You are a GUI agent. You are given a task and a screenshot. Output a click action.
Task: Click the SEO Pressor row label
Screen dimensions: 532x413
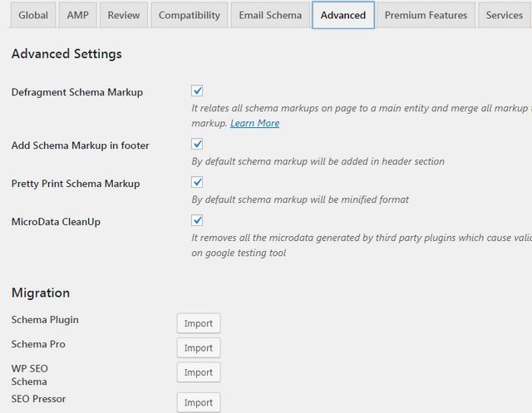click(38, 399)
